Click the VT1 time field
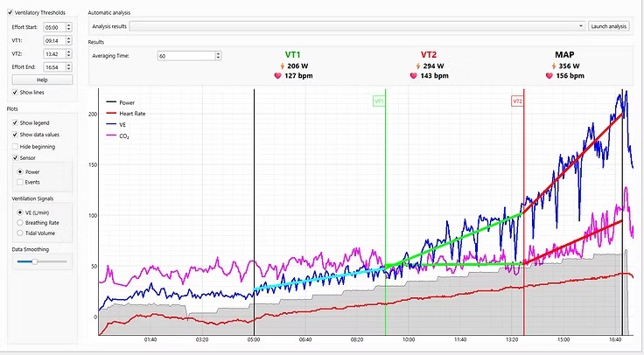 (54, 40)
